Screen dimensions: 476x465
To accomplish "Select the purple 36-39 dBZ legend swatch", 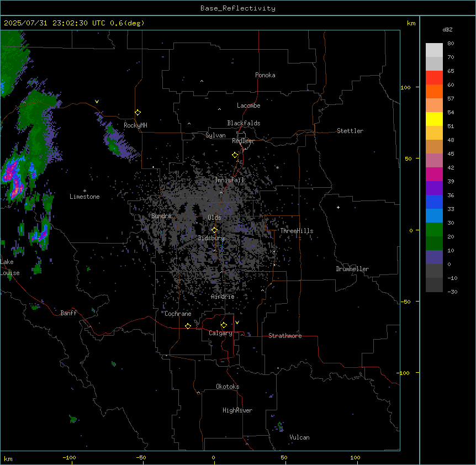I will [x=434, y=188].
